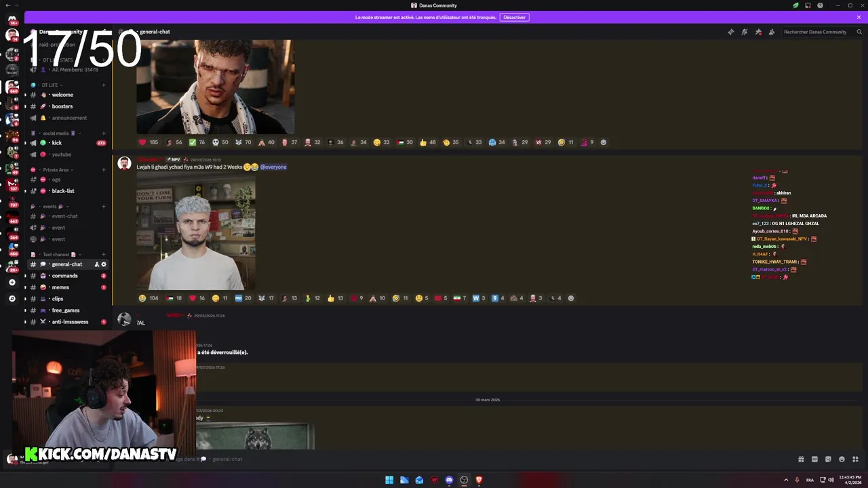The height and width of the screenshot is (488, 868).
Task: Open the apps icon in message bar
Action: pos(855,459)
